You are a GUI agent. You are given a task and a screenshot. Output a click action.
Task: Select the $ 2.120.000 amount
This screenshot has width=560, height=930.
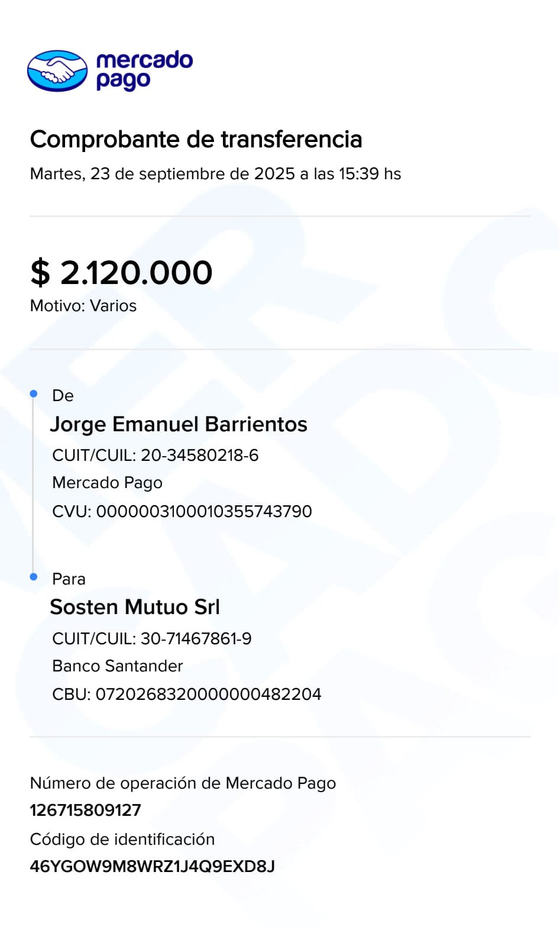pos(121,273)
